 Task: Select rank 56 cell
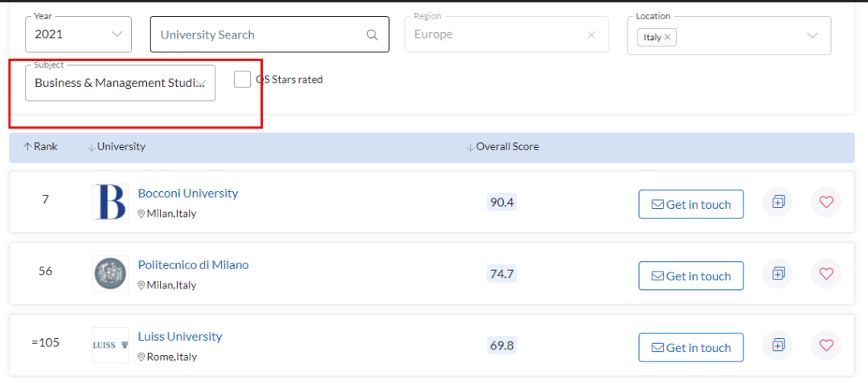point(45,271)
